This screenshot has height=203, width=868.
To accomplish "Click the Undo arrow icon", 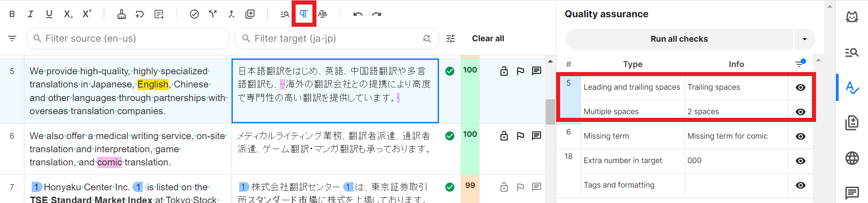I will pyautogui.click(x=358, y=14).
